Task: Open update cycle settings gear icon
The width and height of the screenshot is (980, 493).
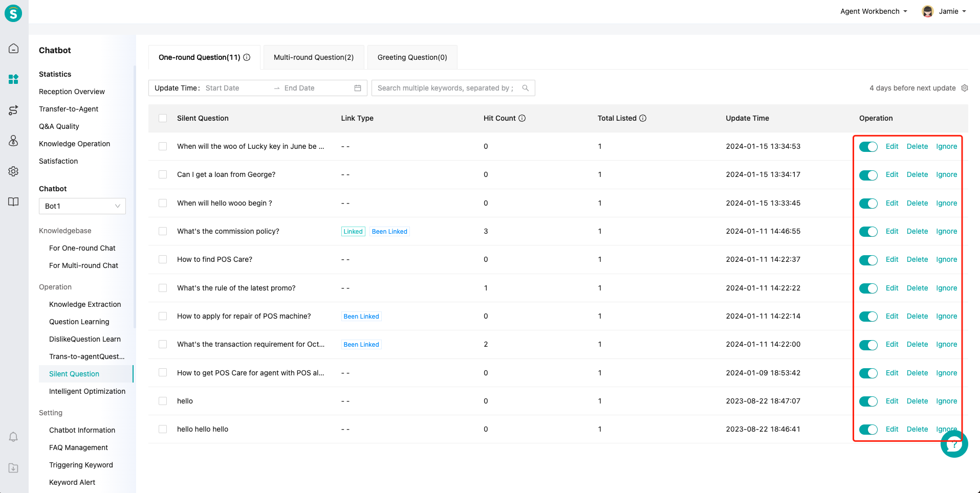Action: 965,88
